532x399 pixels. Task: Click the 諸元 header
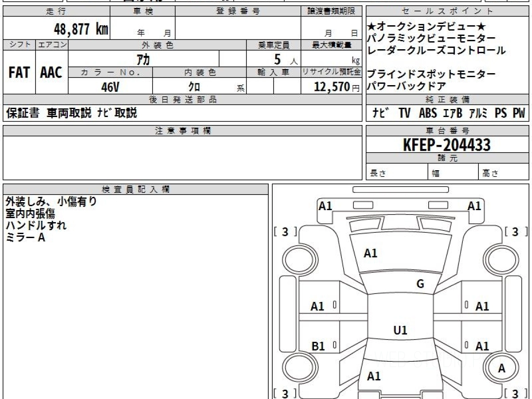[448, 159]
